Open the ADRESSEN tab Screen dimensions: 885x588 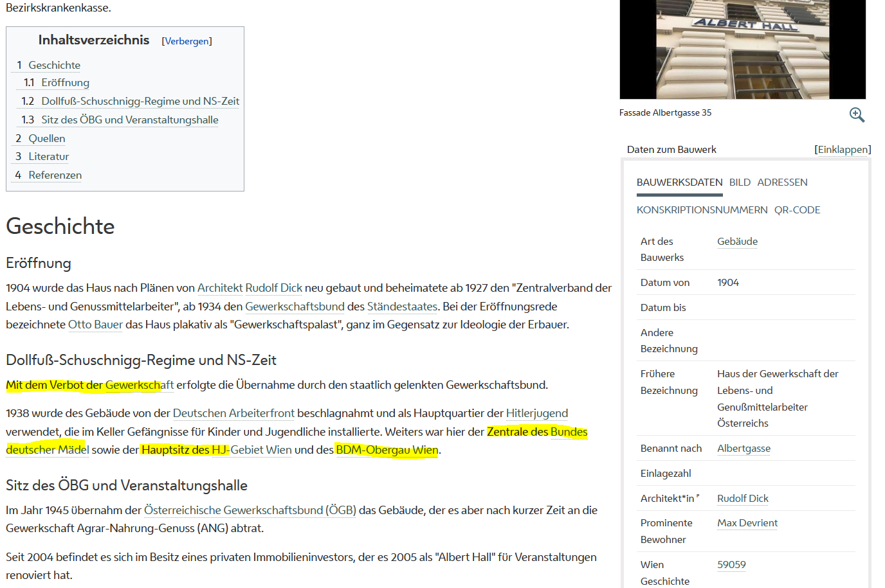click(x=782, y=183)
